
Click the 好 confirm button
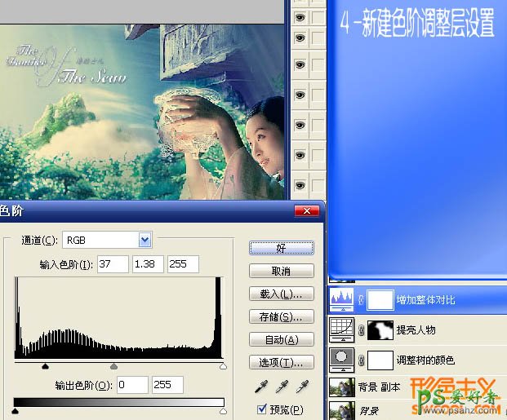(x=282, y=248)
